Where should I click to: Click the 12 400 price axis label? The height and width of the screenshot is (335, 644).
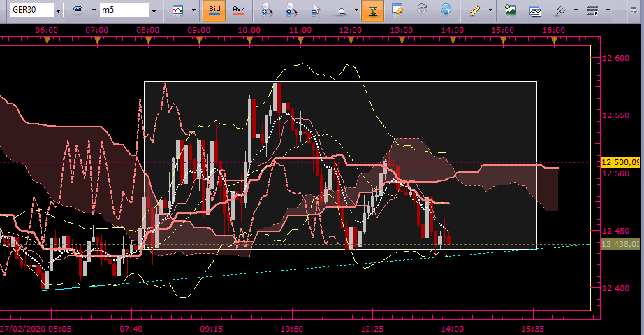click(615, 288)
